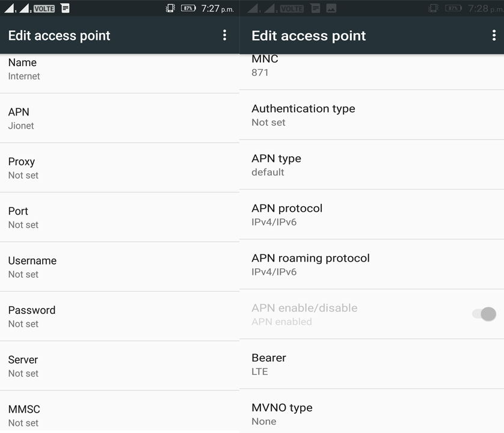Tap the message notification icon in the 7:27 status bar

(x=65, y=8)
